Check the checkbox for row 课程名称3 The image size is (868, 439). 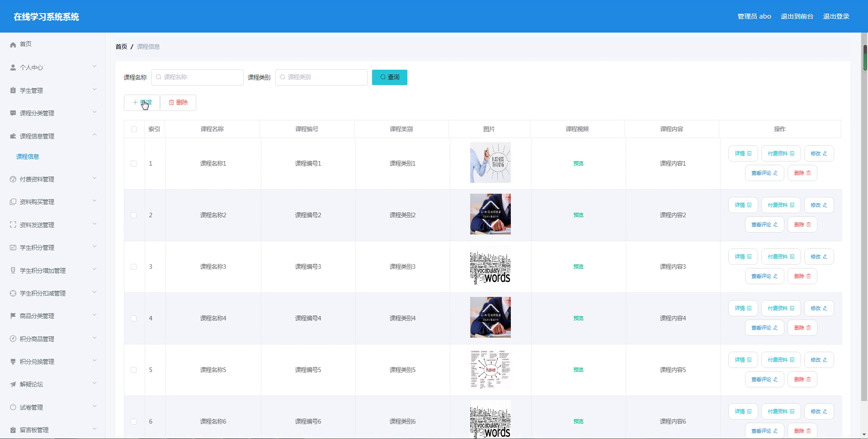(134, 267)
